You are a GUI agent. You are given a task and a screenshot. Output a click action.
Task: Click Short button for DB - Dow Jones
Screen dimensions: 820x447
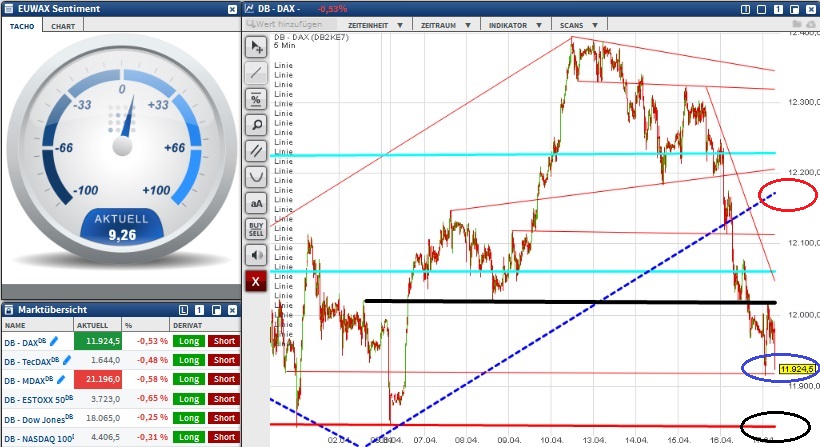tap(224, 418)
